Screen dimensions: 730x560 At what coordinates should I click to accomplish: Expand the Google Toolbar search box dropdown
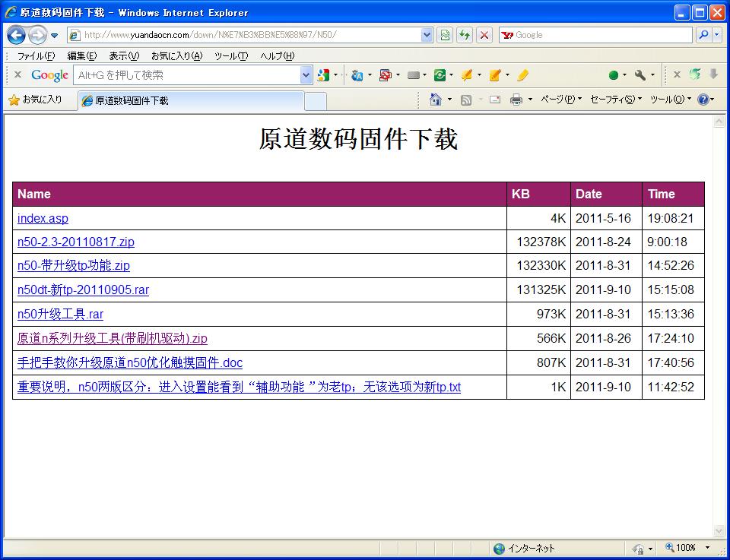(306, 75)
